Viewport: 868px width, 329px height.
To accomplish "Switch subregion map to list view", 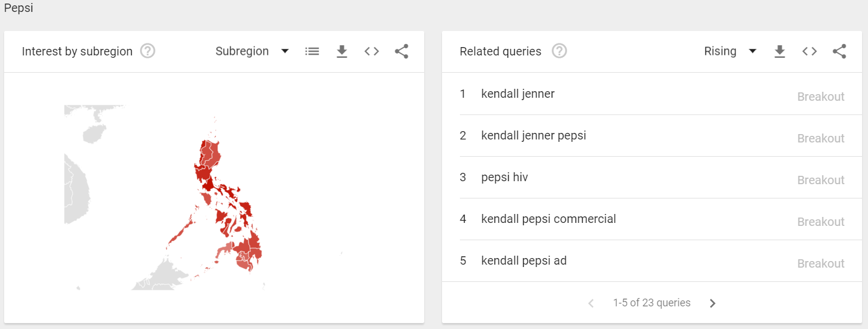I will [x=312, y=51].
